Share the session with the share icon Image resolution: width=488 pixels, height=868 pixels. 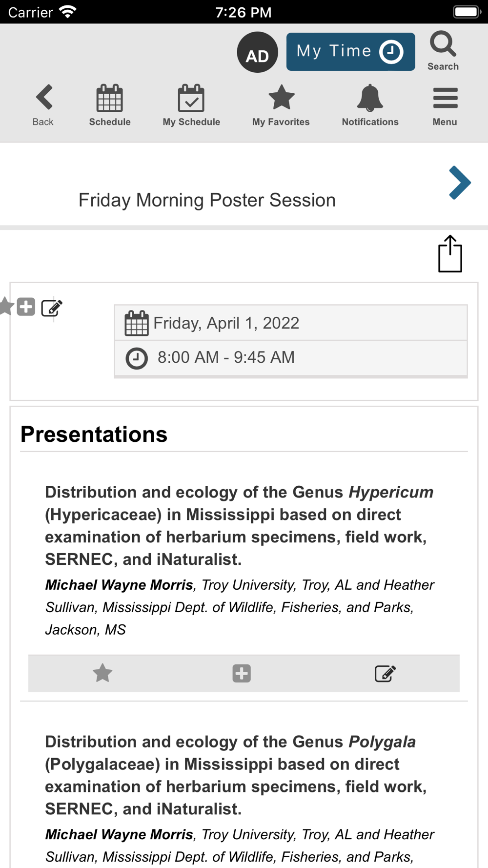[450, 253]
